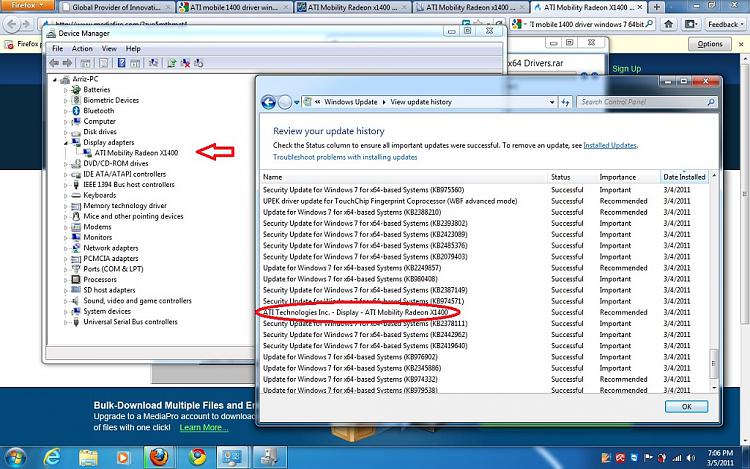750x469 pixels.
Task: Select ATI Mobility Radeon X1400 device
Action: (x=136, y=153)
